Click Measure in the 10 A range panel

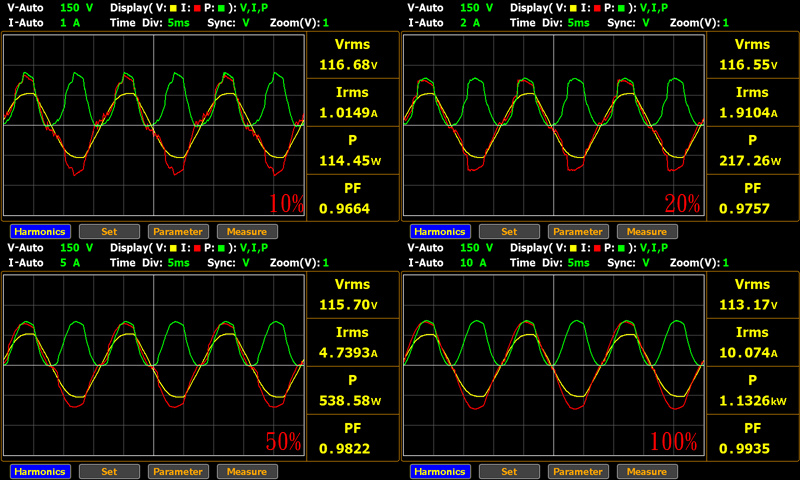(647, 472)
